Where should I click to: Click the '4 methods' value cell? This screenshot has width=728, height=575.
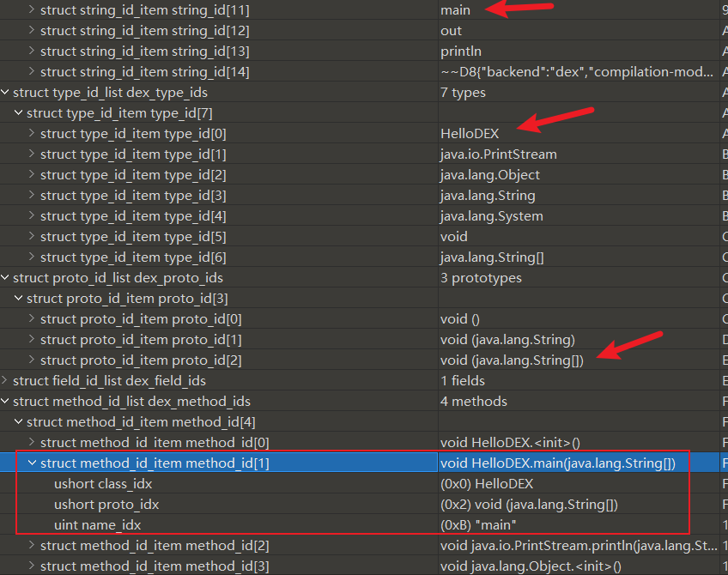[x=474, y=402]
